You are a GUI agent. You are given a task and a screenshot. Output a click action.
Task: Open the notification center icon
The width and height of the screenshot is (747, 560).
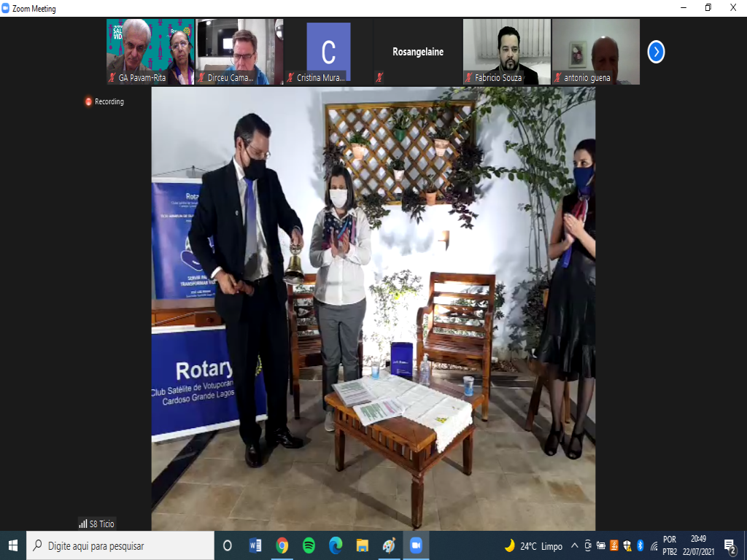pos(729,545)
